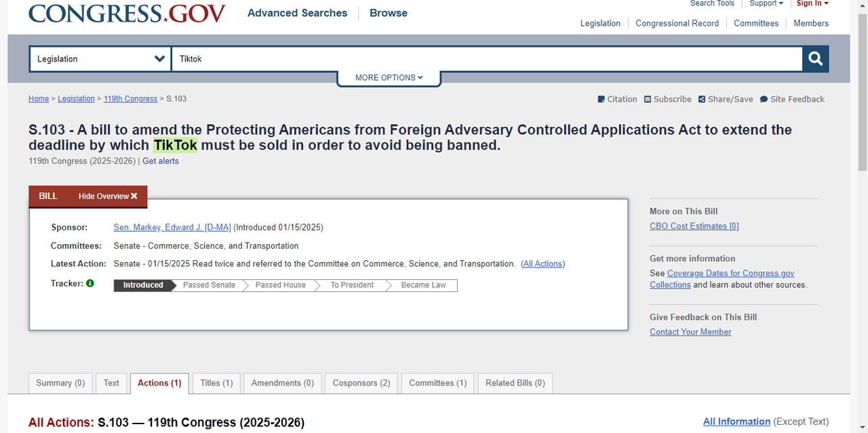Viewport: 868px width, 433px height.
Task: Switch to the Text tab
Action: (111, 383)
